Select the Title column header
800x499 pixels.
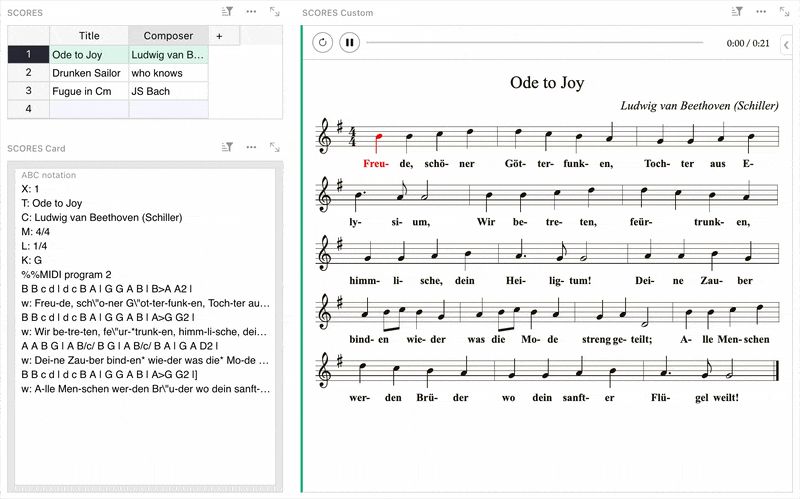click(89, 36)
